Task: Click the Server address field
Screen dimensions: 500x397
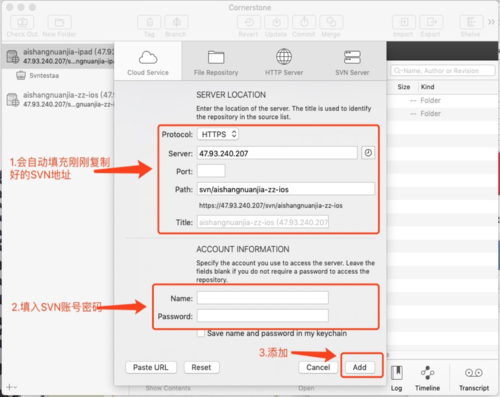Action: [277, 153]
